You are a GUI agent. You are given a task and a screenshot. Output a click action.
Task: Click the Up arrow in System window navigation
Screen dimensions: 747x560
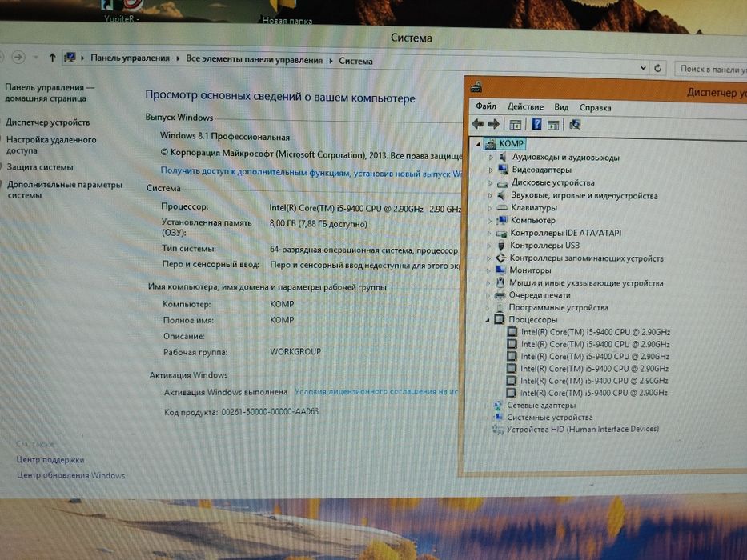point(52,58)
